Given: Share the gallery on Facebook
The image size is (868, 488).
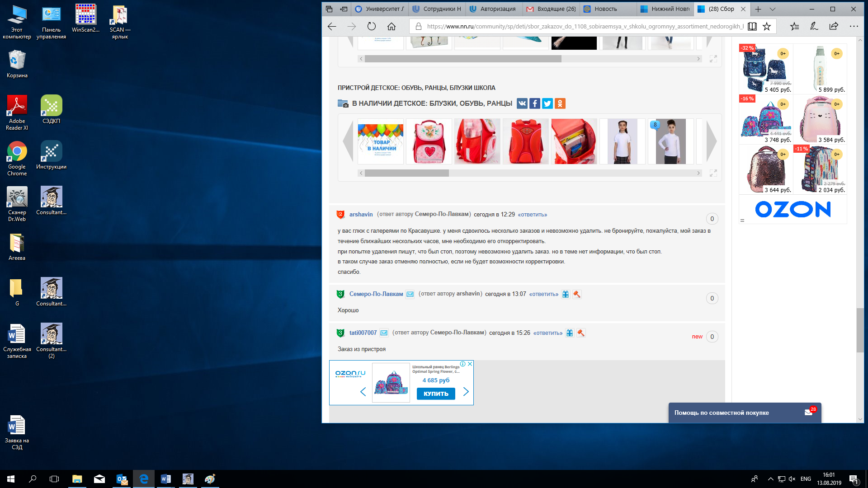Looking at the screenshot, I should 534,103.
